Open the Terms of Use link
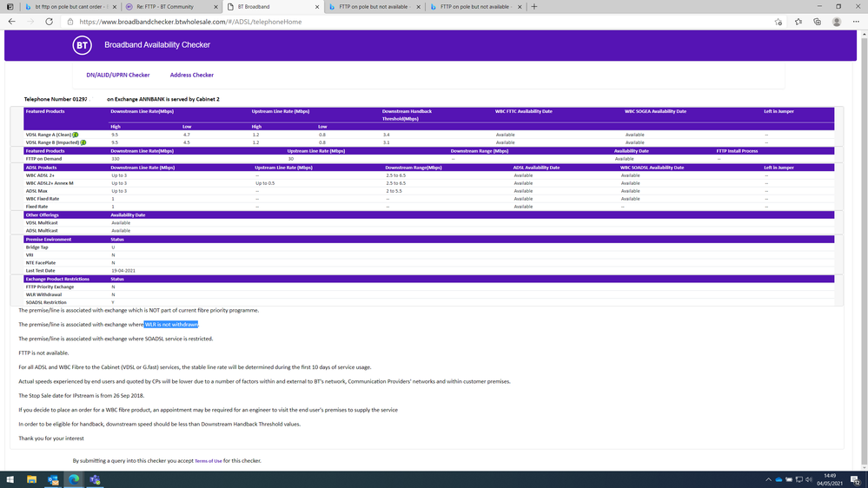868x488 pixels. [208, 461]
